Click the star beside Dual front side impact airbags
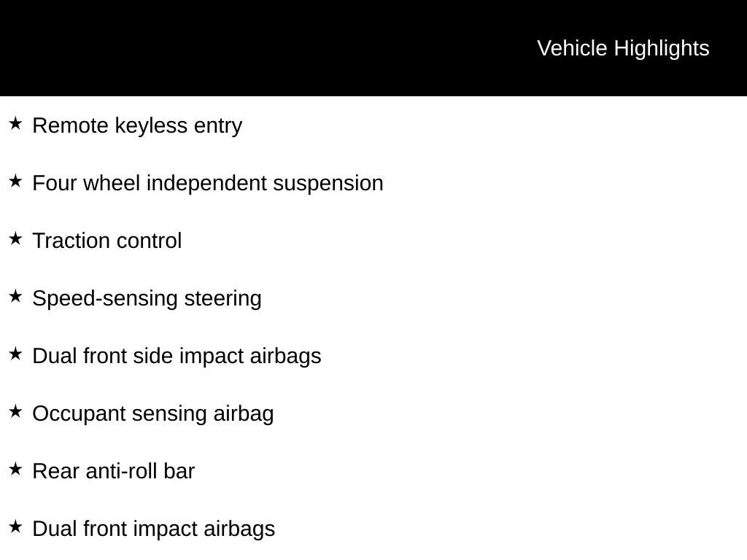 pyautogui.click(x=15, y=354)
